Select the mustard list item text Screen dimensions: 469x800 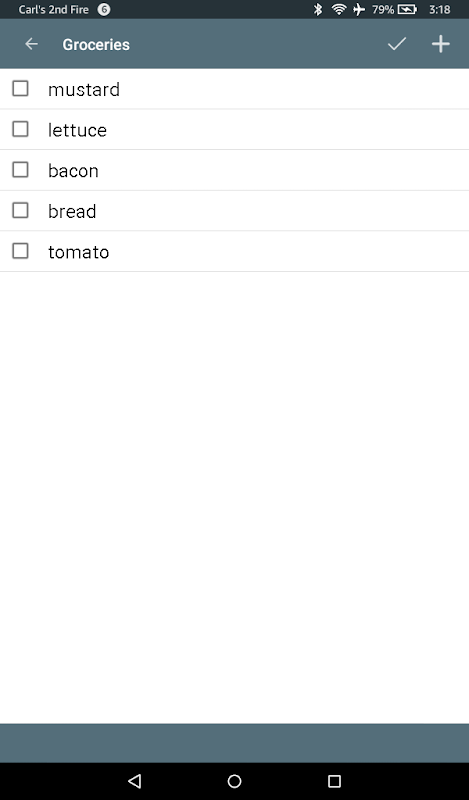click(84, 89)
